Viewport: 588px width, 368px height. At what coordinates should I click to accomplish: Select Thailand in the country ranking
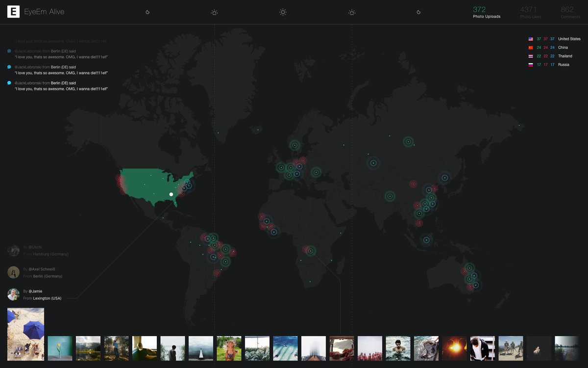565,56
